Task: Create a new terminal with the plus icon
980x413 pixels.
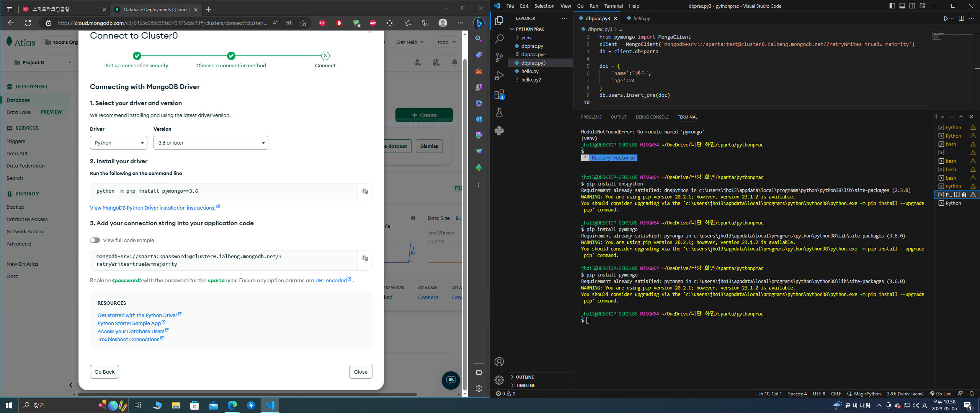Action: pyautogui.click(x=936, y=117)
